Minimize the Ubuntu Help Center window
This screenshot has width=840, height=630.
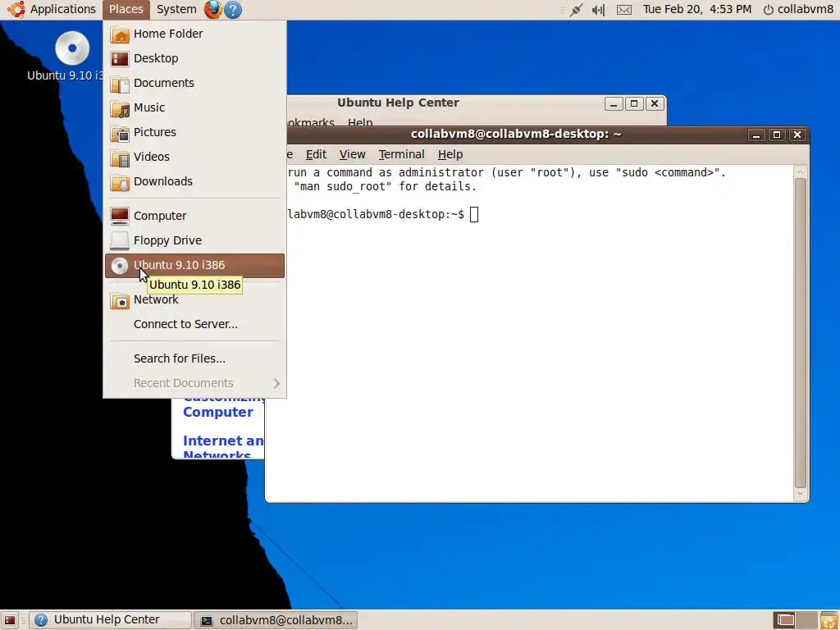614,104
